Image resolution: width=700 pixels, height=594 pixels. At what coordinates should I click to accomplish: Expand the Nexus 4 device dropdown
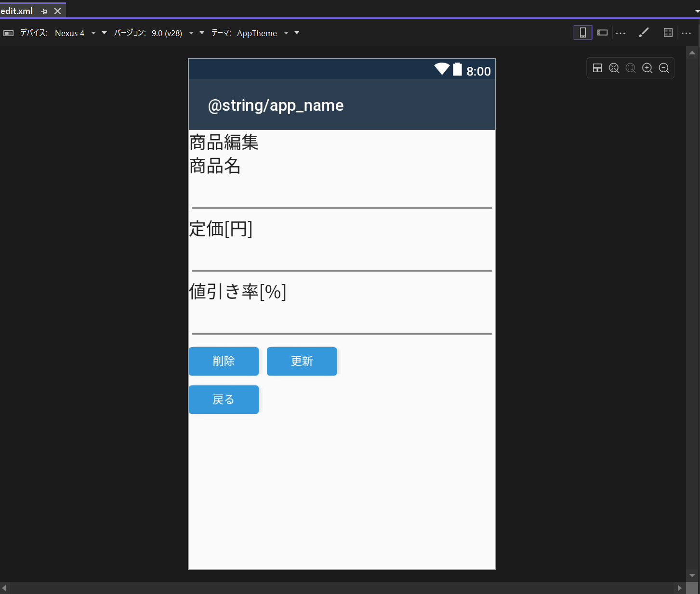click(93, 33)
